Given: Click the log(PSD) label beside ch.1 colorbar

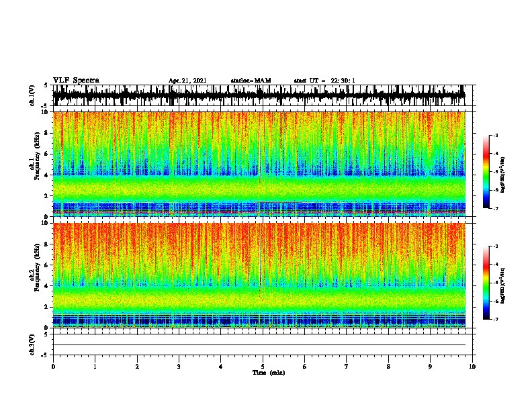Looking at the screenshot, I should click(502, 175).
